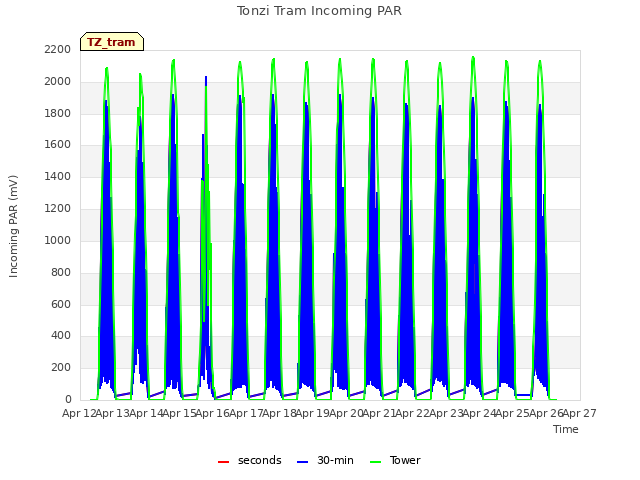Click the 200 y-axis tick label
The width and height of the screenshot is (640, 480).
tap(61, 367)
